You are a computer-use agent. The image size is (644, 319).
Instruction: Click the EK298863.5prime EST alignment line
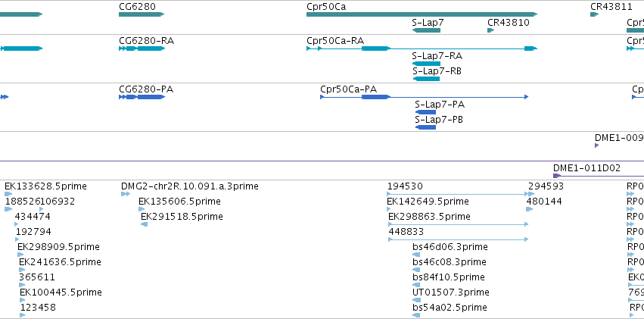(458, 224)
